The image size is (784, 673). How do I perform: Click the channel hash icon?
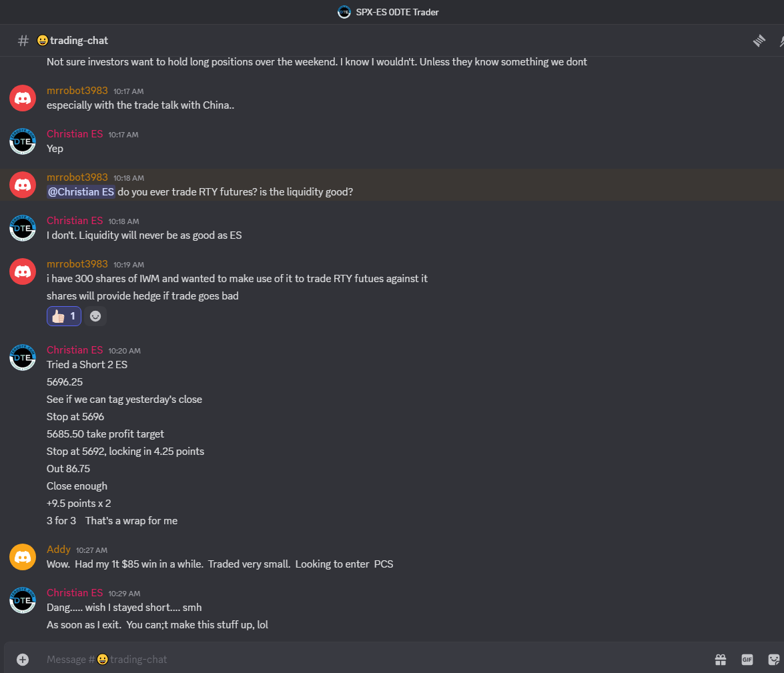click(23, 41)
